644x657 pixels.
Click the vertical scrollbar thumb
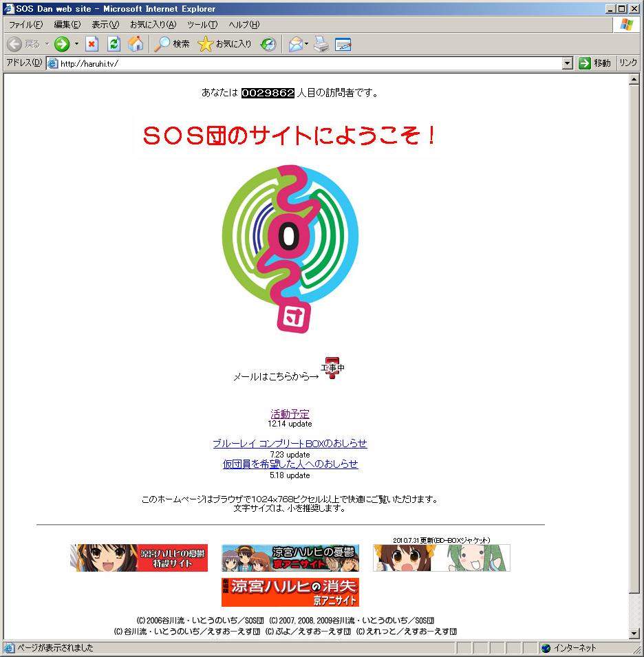click(634, 339)
